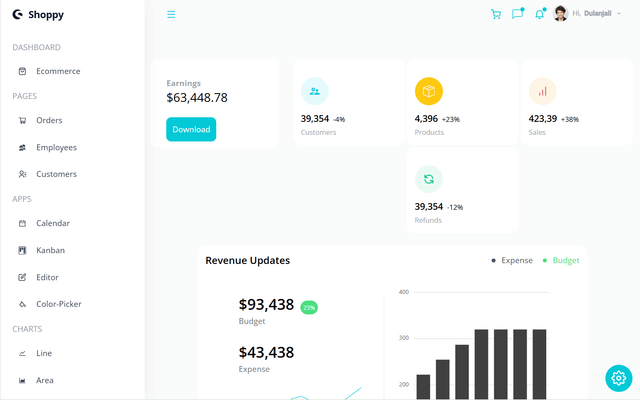The height and width of the screenshot is (400, 640).
Task: Open the Ecommerce dashboard page
Action: tap(58, 71)
